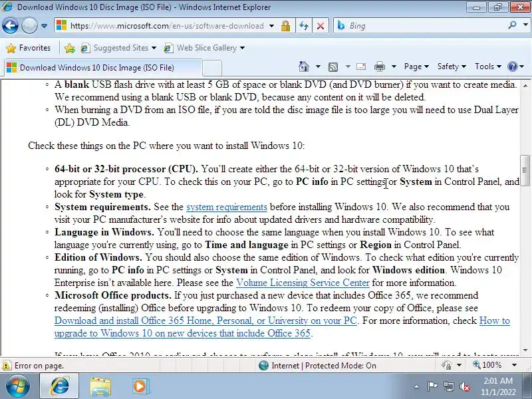The height and width of the screenshot is (399, 532).
Task: Click the Back navigation arrow button
Action: pos(10,26)
